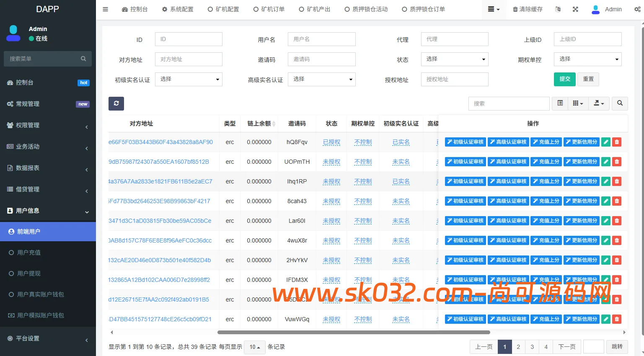Expand the 权限管理 sidebar menu
644x356 pixels.
pyautogui.click(x=48, y=125)
